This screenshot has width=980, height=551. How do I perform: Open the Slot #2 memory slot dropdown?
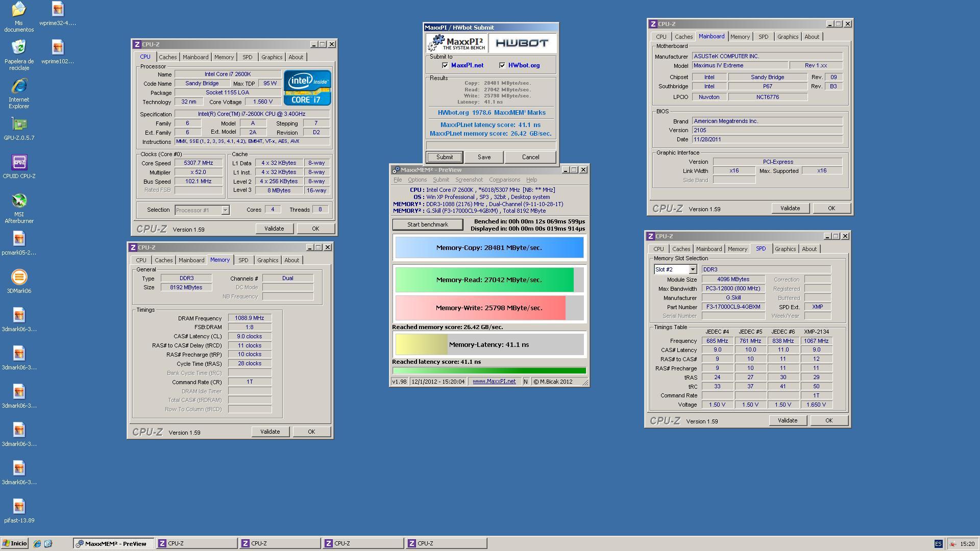click(x=693, y=269)
